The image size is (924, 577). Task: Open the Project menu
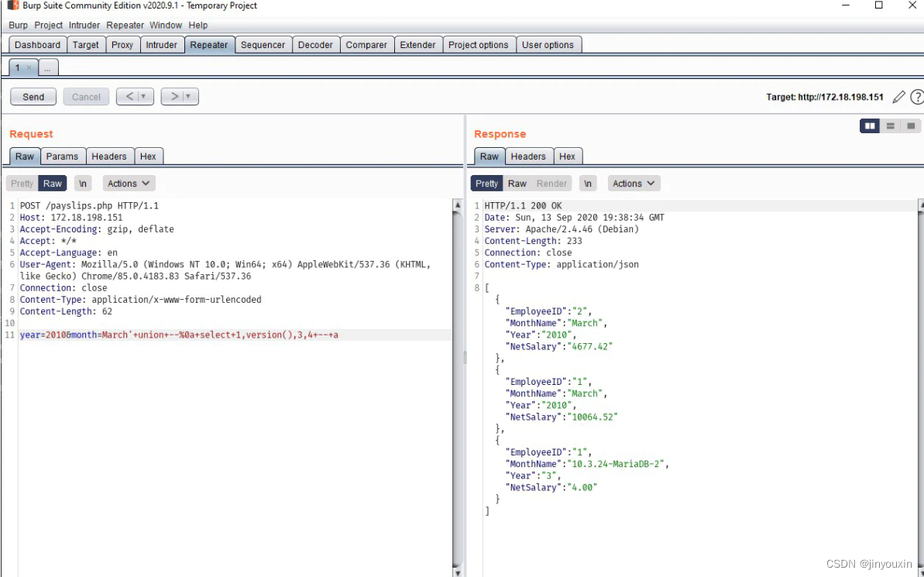pyautogui.click(x=48, y=26)
